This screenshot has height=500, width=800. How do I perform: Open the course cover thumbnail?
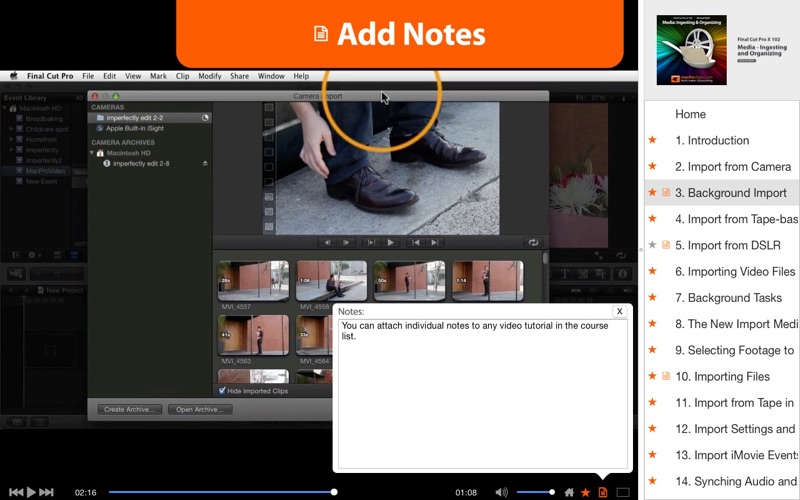691,50
